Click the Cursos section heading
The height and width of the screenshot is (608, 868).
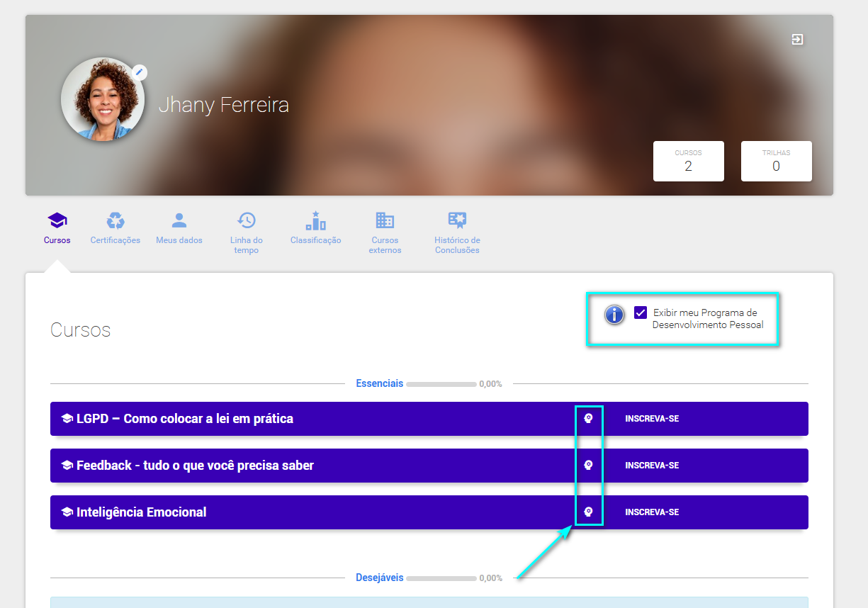pos(81,330)
